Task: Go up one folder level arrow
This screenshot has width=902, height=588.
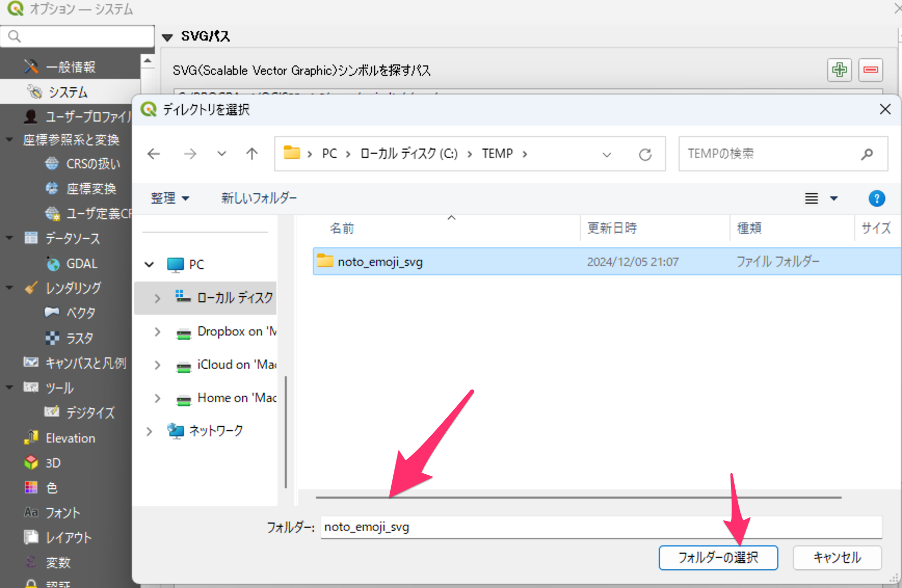Action: point(252,154)
